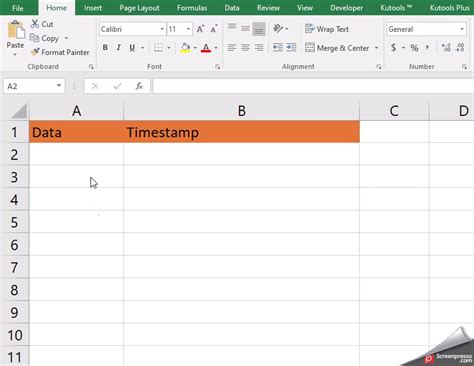
Task: Open font color dropdown arrow
Action: [x=216, y=48]
